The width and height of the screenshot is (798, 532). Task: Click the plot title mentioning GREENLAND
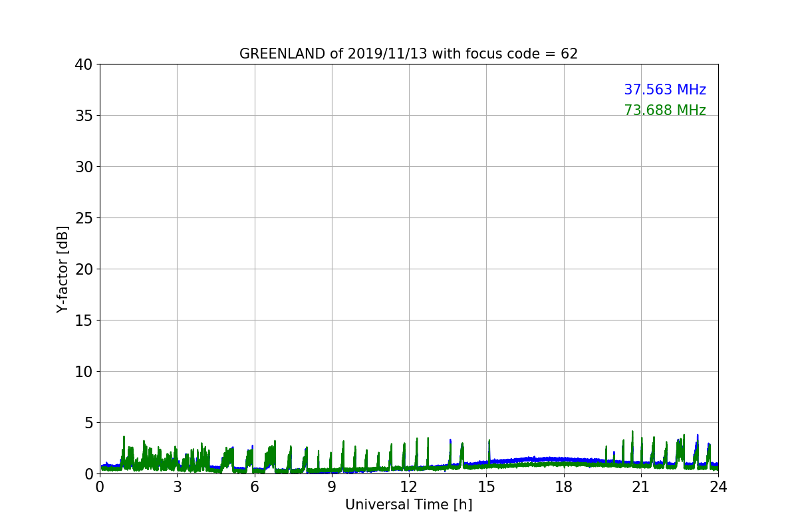coord(408,54)
